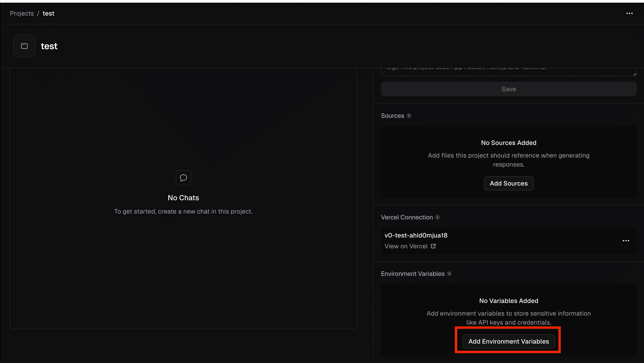Go to Projects in the breadcrumb
This screenshot has width=644, height=363.
(22, 14)
